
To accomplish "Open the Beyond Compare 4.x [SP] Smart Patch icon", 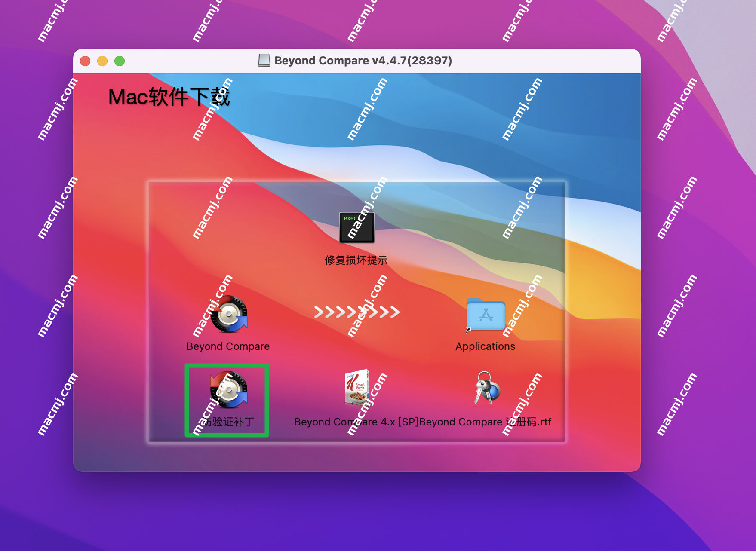I will click(356, 389).
